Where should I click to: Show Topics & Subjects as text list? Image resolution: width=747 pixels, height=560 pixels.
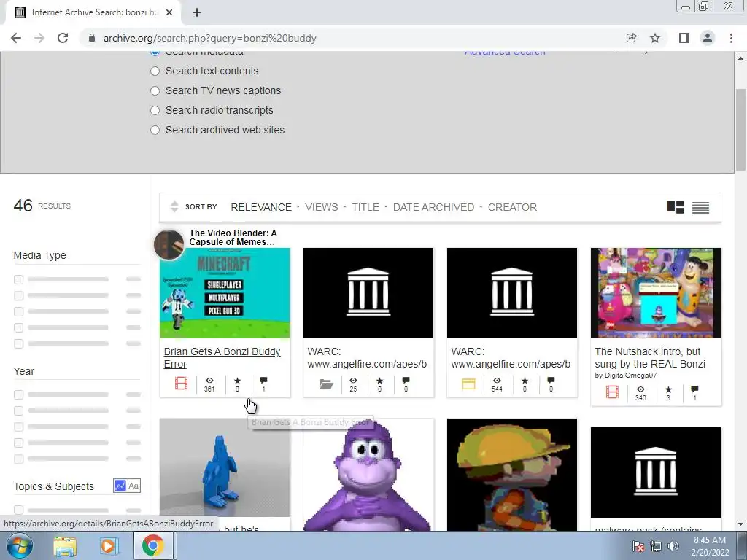coord(134,486)
